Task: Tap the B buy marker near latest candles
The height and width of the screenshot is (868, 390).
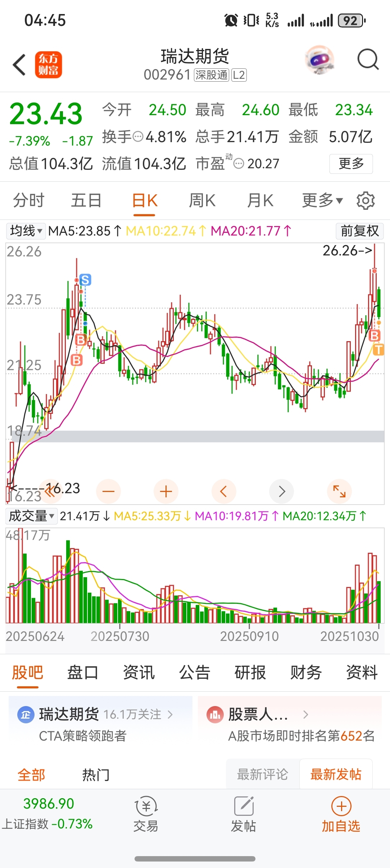Action: tap(375, 336)
